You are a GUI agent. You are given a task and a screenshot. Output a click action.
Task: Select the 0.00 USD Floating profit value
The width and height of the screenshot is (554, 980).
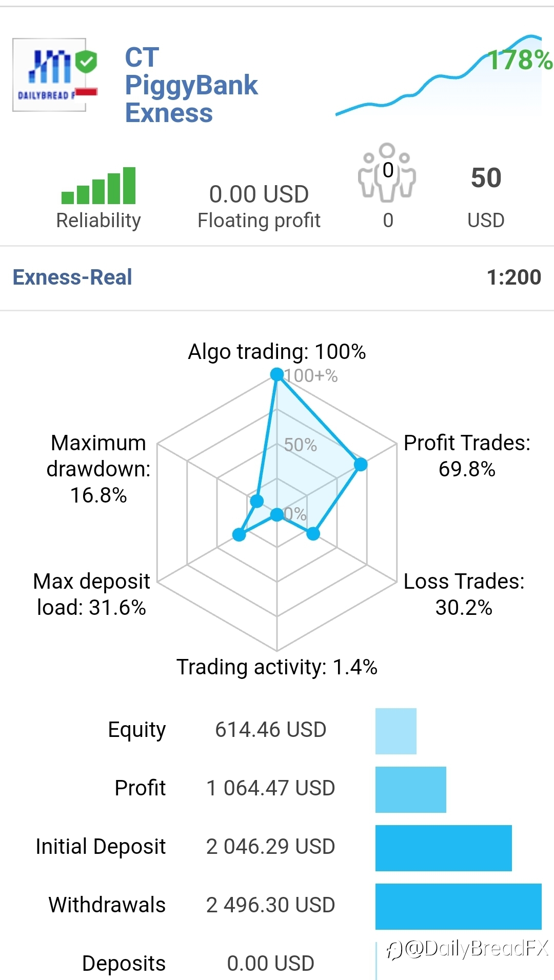(x=259, y=195)
